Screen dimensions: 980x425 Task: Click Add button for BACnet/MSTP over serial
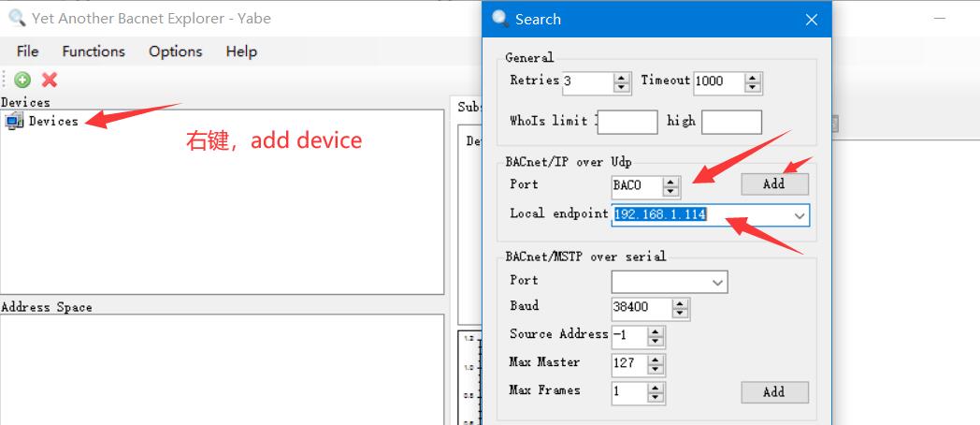[774, 392]
